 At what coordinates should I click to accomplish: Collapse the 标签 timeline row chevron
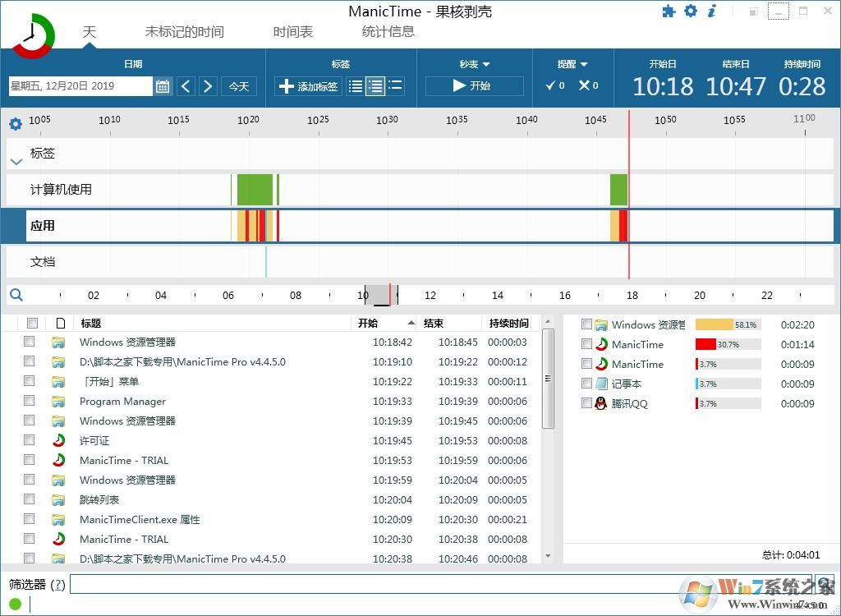(16, 162)
